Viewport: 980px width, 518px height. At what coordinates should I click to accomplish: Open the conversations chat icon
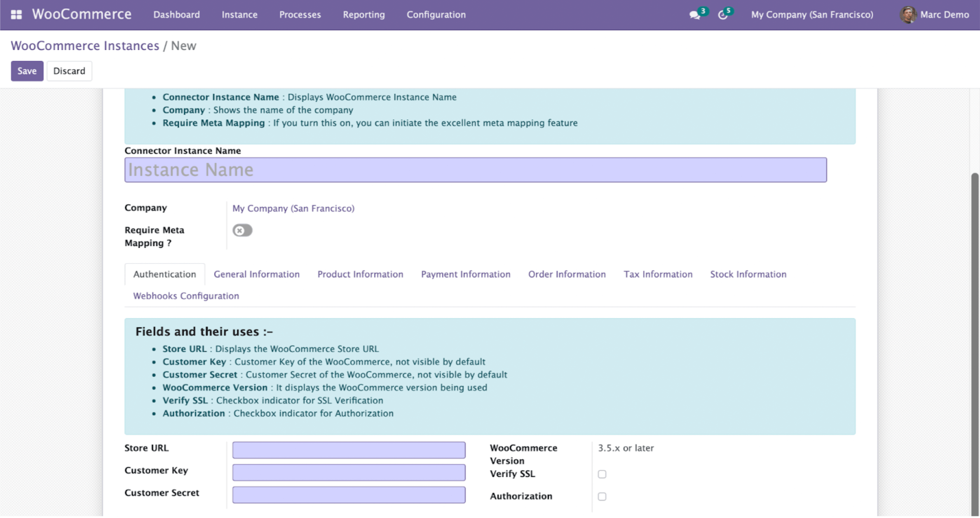694,15
